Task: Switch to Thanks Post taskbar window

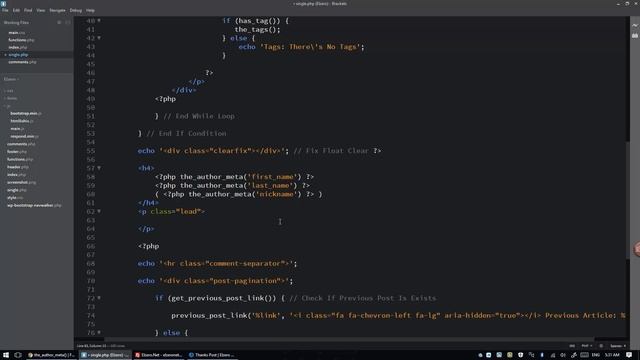Action: (212, 355)
